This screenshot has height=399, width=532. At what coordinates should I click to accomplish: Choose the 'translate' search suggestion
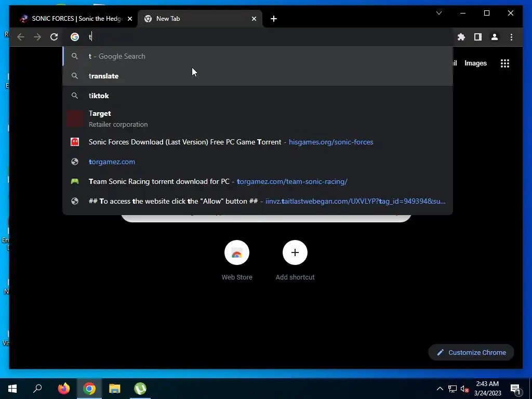pyautogui.click(x=258, y=76)
